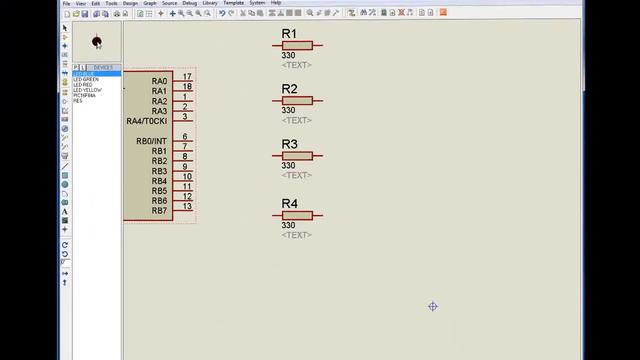Screen dimensions: 640x360
Task: Click the RB7 pin label
Action: [x=159, y=211]
